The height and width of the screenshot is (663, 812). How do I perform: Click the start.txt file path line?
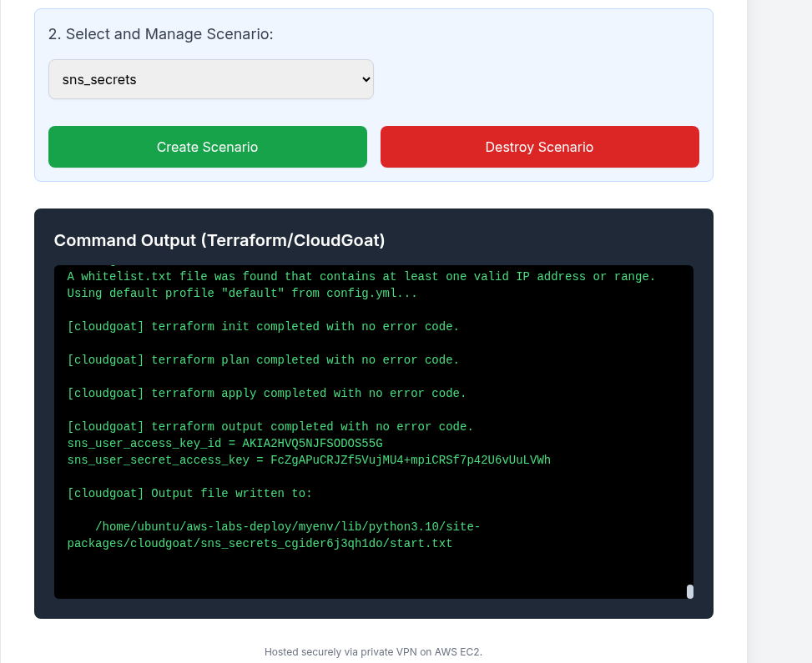pos(260,544)
